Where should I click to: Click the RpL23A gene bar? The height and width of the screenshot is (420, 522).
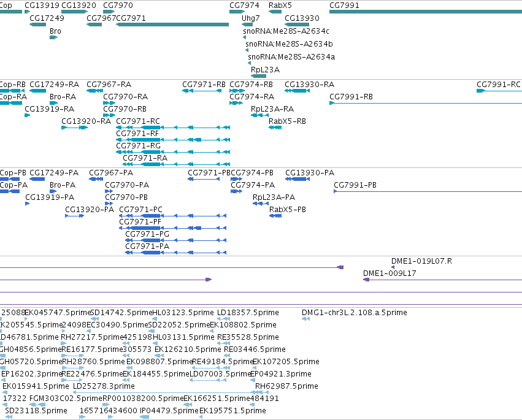258,76
